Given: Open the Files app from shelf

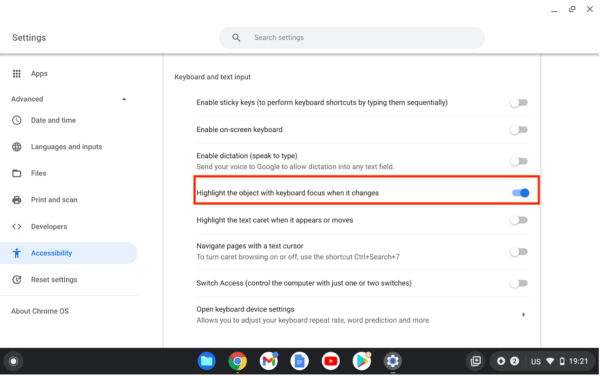Looking at the screenshot, I should pyautogui.click(x=207, y=361).
